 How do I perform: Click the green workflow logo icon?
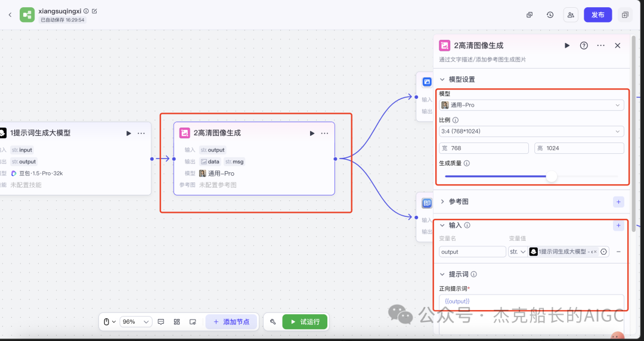[27, 15]
